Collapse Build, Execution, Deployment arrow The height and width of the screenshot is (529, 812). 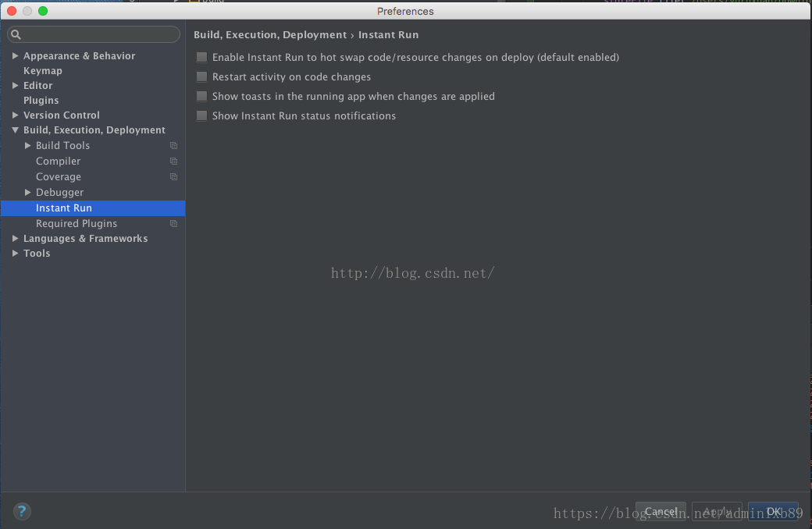pos(15,130)
